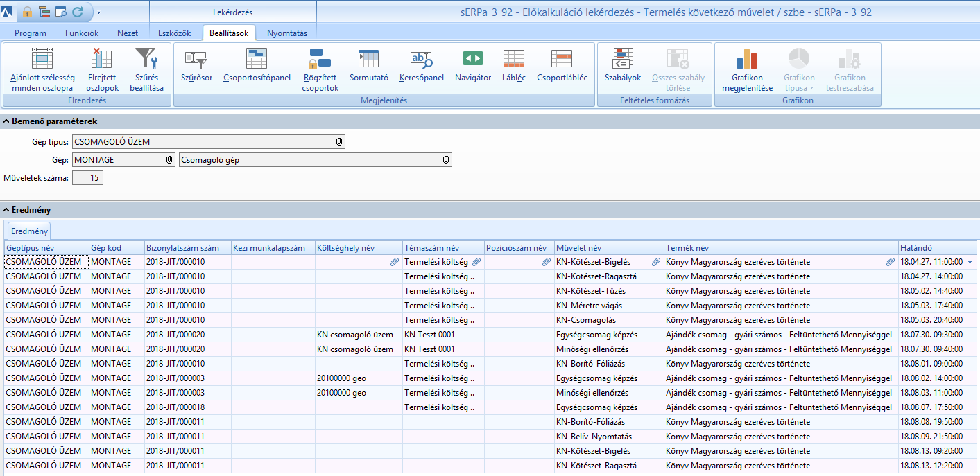Click the Műveletek száma input field
The height and width of the screenshot is (476, 980).
click(x=87, y=178)
